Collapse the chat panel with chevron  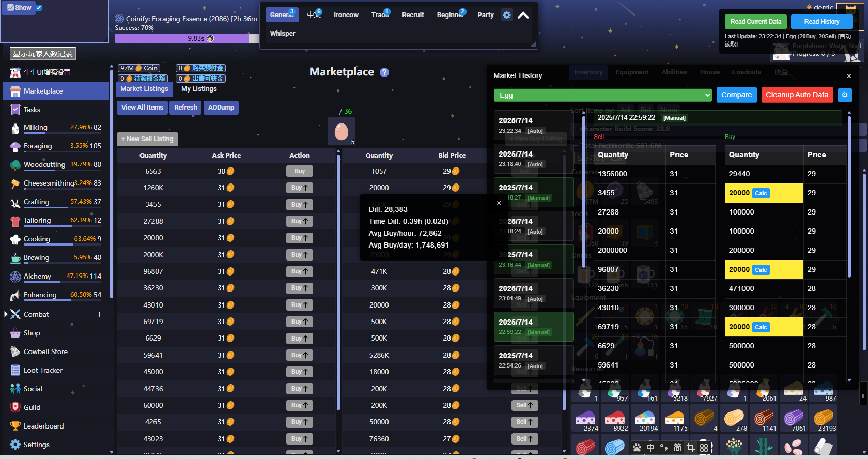tap(523, 15)
